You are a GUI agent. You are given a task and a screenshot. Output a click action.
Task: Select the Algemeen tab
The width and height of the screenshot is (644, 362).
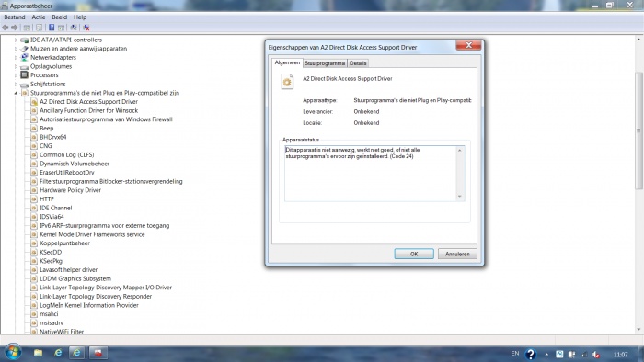(x=287, y=62)
